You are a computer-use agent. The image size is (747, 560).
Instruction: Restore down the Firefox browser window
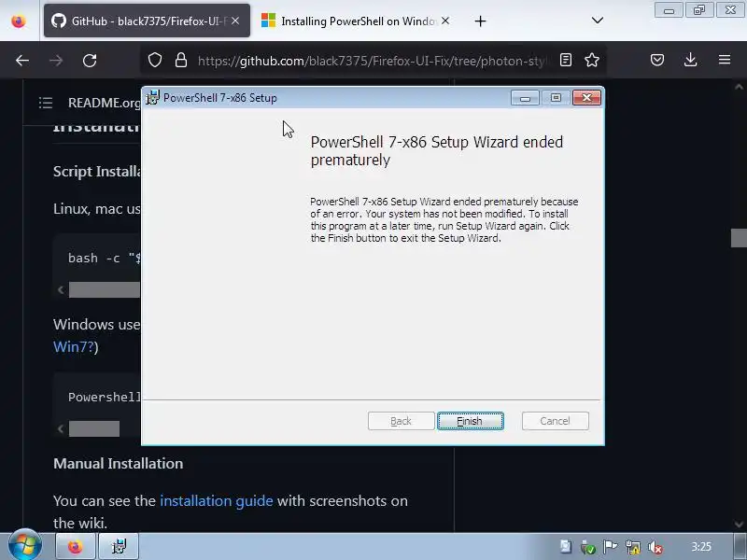699,10
